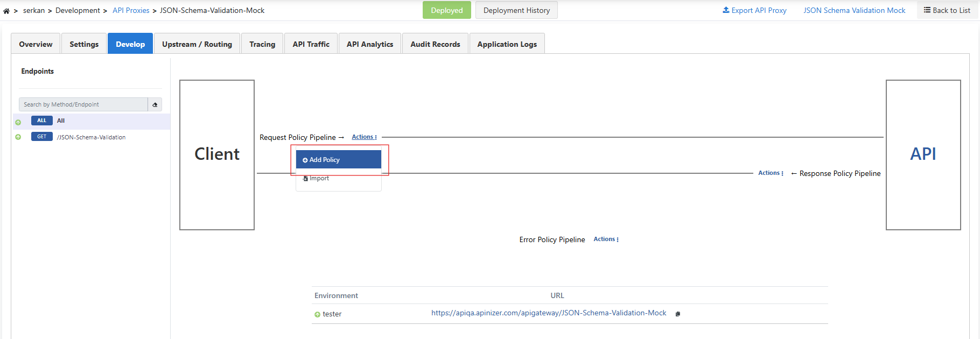This screenshot has height=339, width=980.
Task: Open the Upstream / Routing tab
Action: tap(197, 44)
